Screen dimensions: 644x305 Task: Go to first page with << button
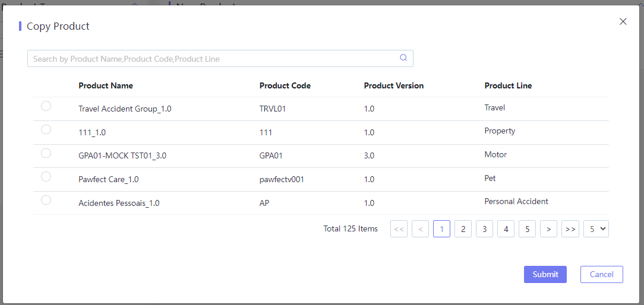click(x=399, y=229)
